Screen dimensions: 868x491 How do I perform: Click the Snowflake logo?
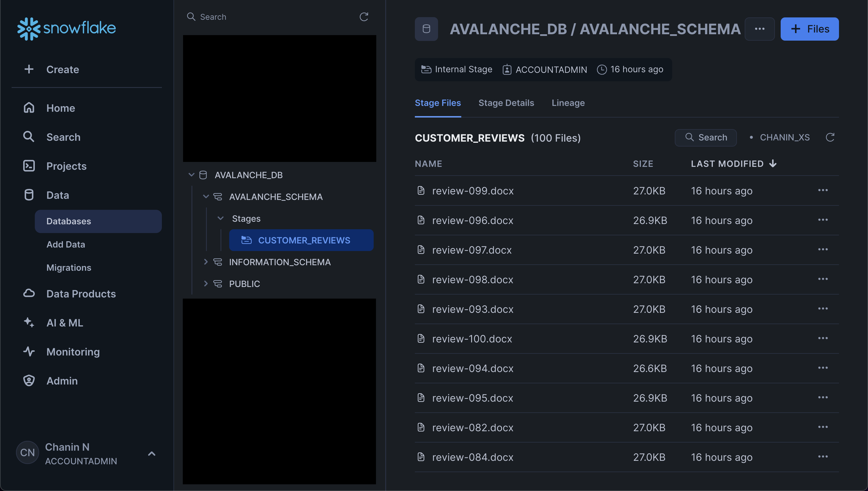(66, 28)
